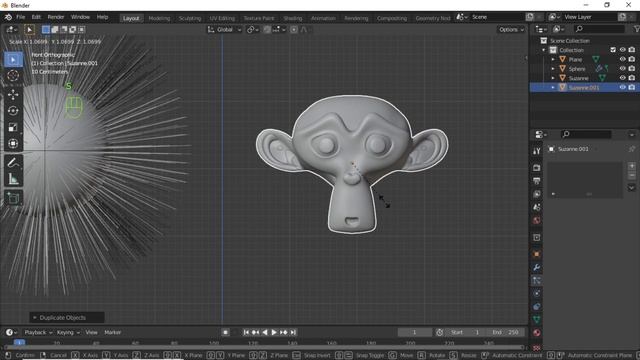Toggle render camera for Suzanne.001
The image size is (640, 360).
click(x=632, y=87)
